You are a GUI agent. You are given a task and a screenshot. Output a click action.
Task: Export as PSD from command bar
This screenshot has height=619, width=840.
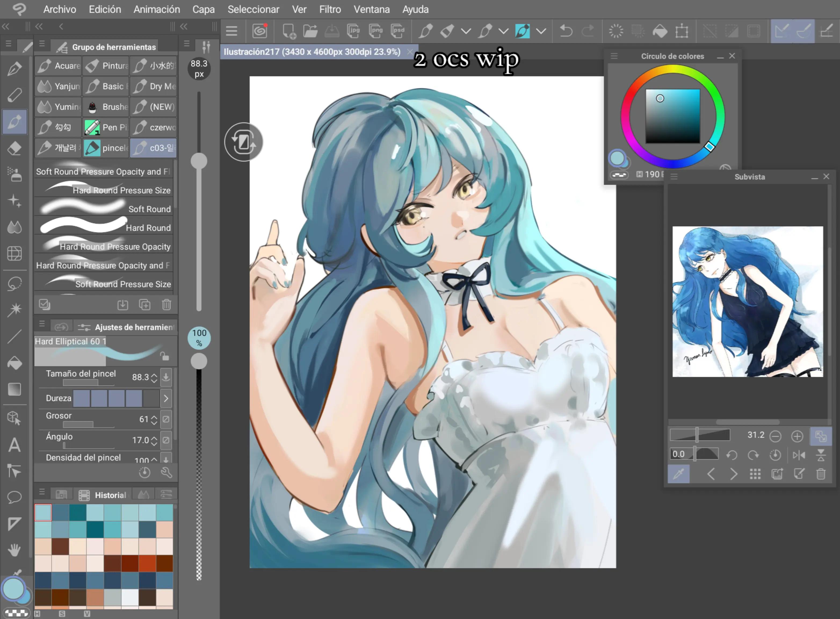pyautogui.click(x=397, y=31)
